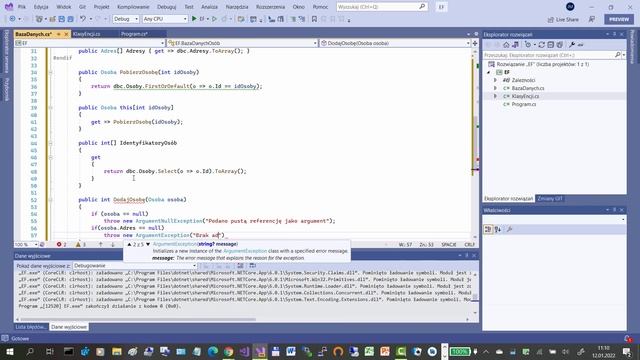Click the red error count indicator

[x=61, y=244]
